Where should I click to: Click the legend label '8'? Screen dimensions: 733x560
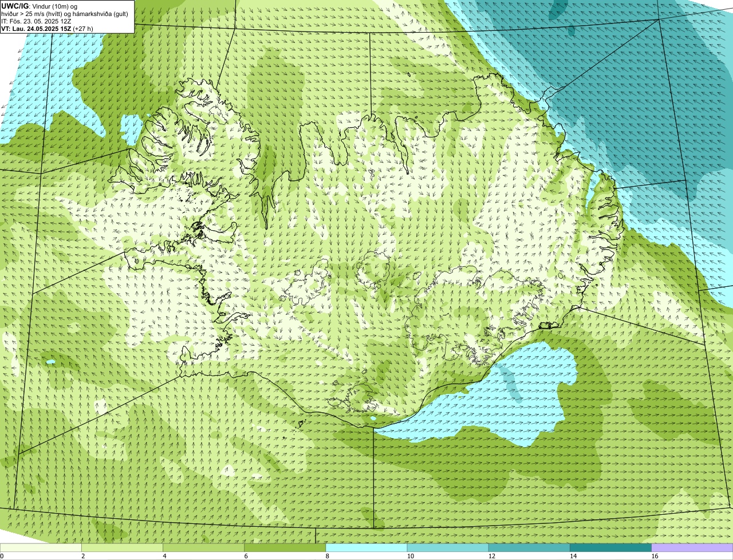point(327,556)
